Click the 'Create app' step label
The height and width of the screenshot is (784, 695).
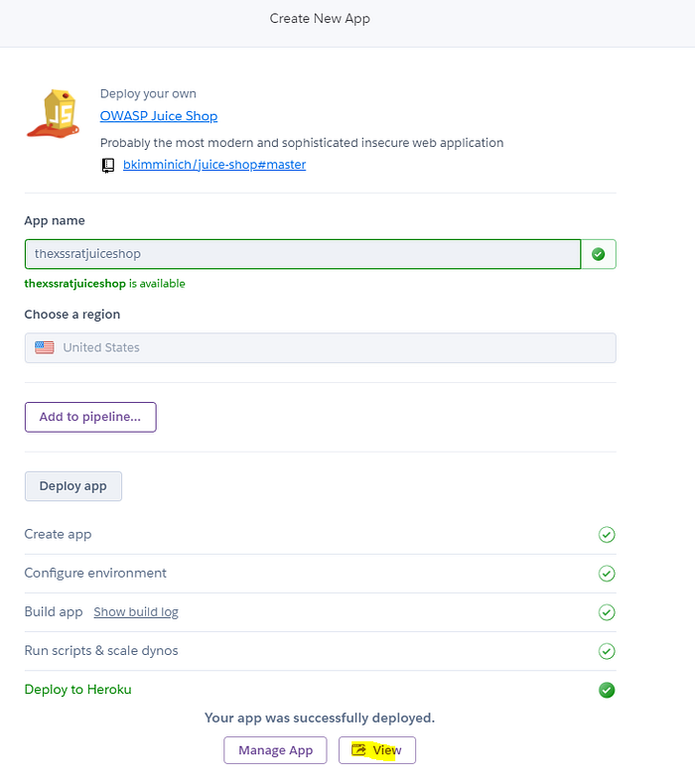click(58, 534)
